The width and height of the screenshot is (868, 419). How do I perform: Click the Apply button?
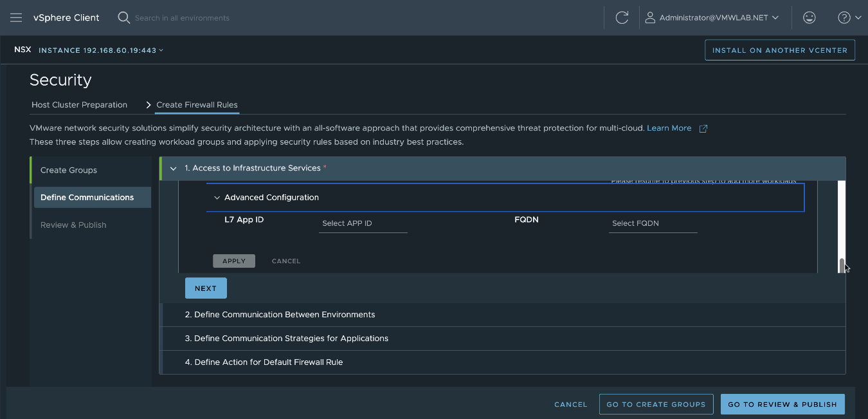(234, 261)
